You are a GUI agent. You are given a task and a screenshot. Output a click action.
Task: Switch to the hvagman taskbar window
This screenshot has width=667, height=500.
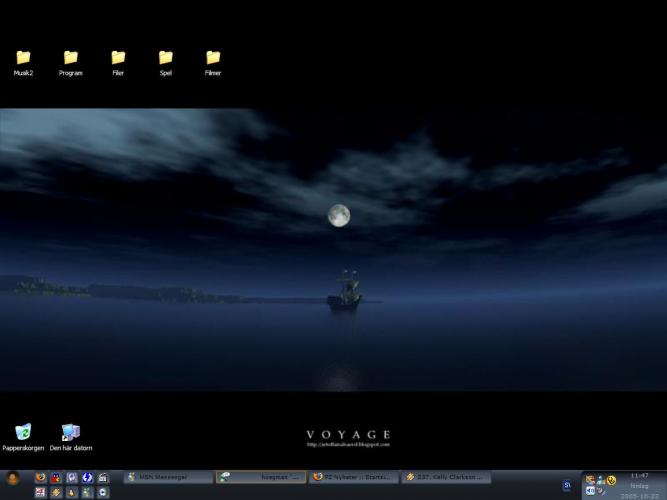261,477
